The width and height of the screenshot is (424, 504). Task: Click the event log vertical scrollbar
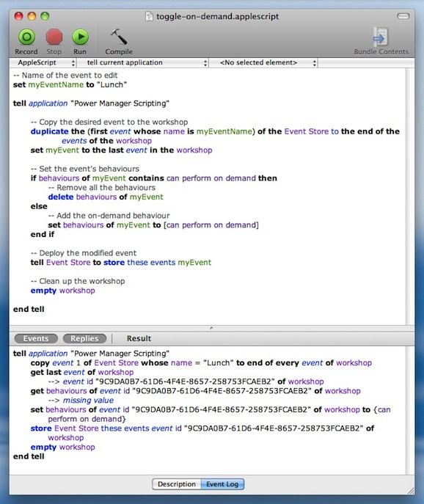pos(409,410)
